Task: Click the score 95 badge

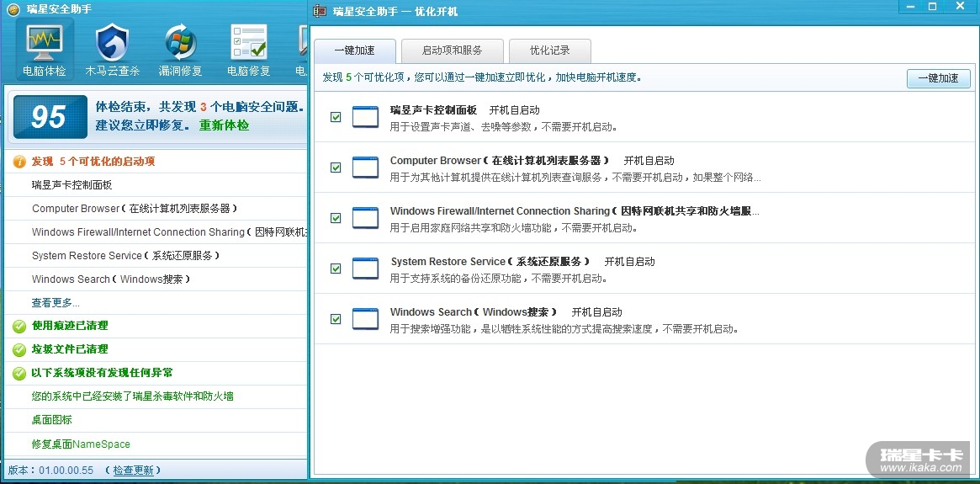Action: coord(50,117)
